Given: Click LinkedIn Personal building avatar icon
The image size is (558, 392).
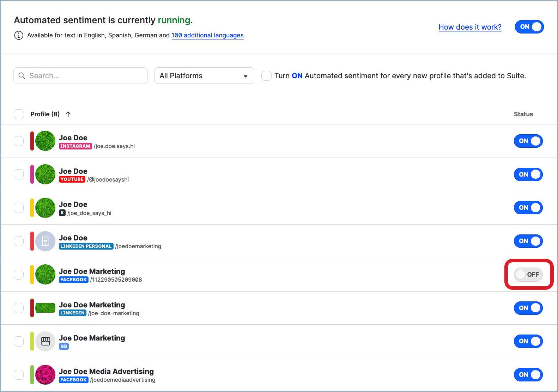Looking at the screenshot, I should (x=46, y=241).
